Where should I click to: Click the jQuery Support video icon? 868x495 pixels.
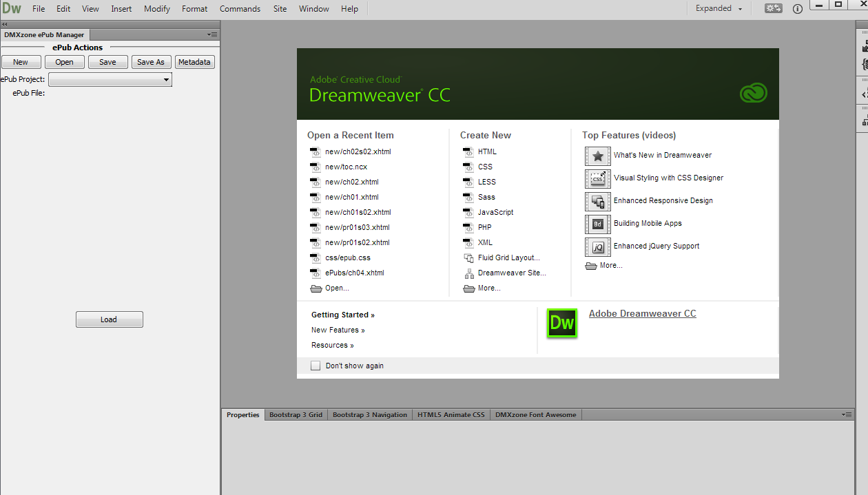597,246
